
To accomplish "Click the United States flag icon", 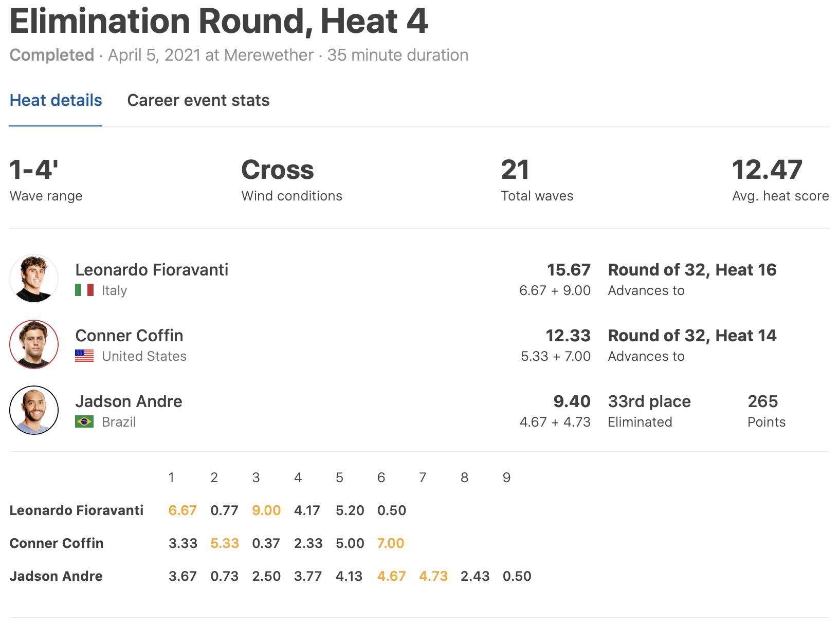I will click(84, 356).
